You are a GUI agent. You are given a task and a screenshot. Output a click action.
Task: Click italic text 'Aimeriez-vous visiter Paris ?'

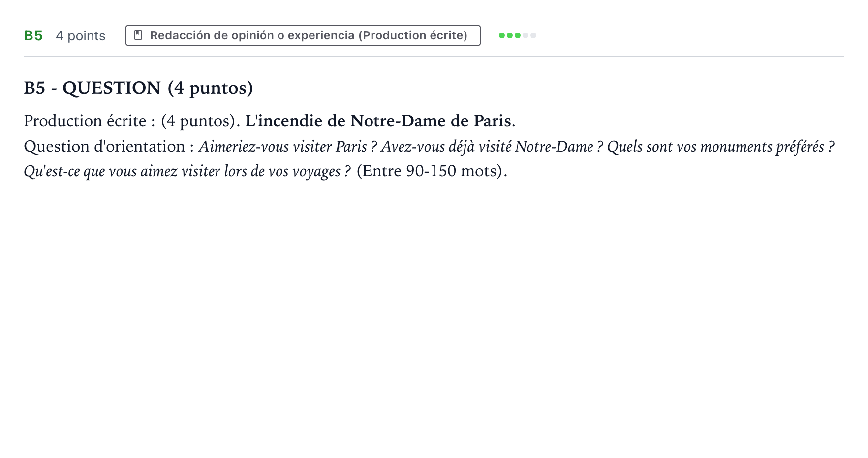[x=288, y=147]
